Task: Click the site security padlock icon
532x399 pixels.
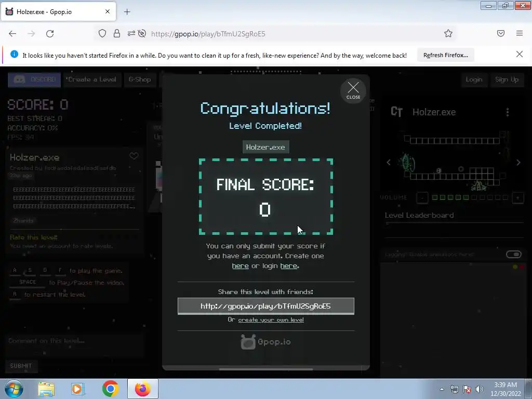Action: 117,33
